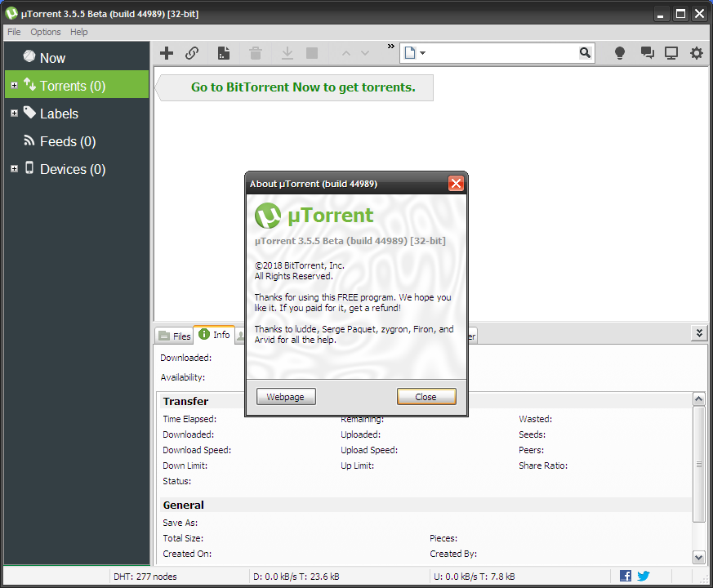This screenshot has height=588, width=713.
Task: Expand hidden toolbar items chevron
Action: (391, 47)
